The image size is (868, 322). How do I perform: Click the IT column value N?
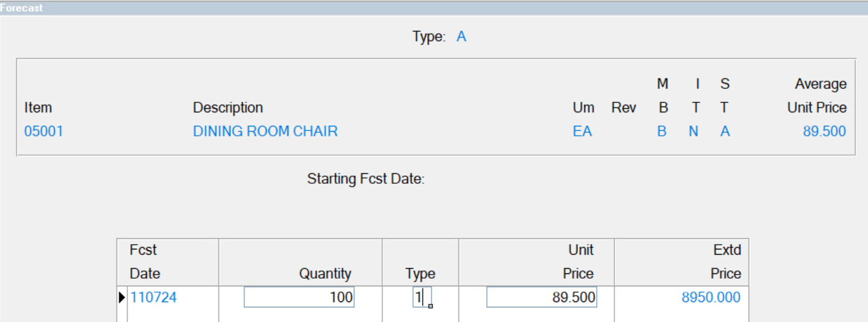click(693, 131)
